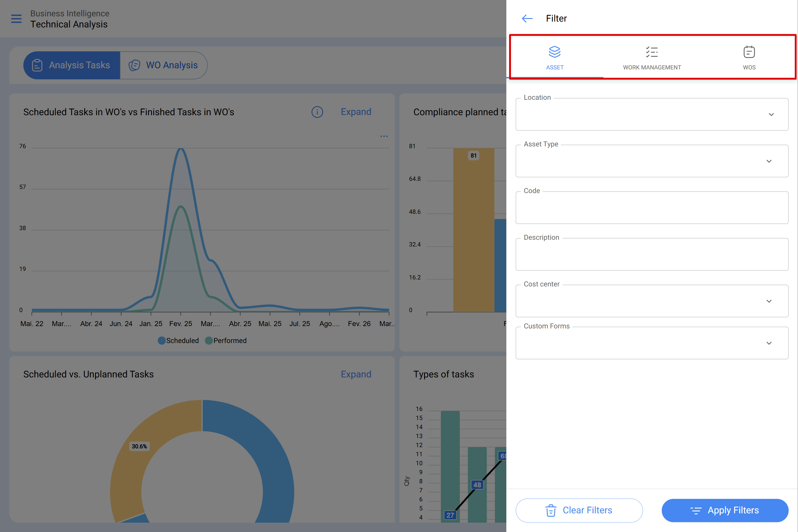Click the WO Analysis tab icon
Viewport: 798px width, 532px height.
[134, 65]
